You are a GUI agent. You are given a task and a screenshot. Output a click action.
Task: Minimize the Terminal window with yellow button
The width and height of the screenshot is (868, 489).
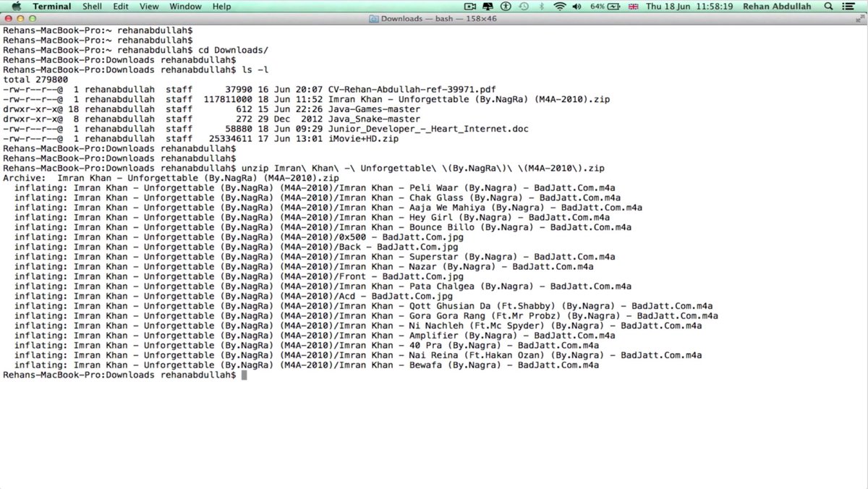(x=20, y=19)
